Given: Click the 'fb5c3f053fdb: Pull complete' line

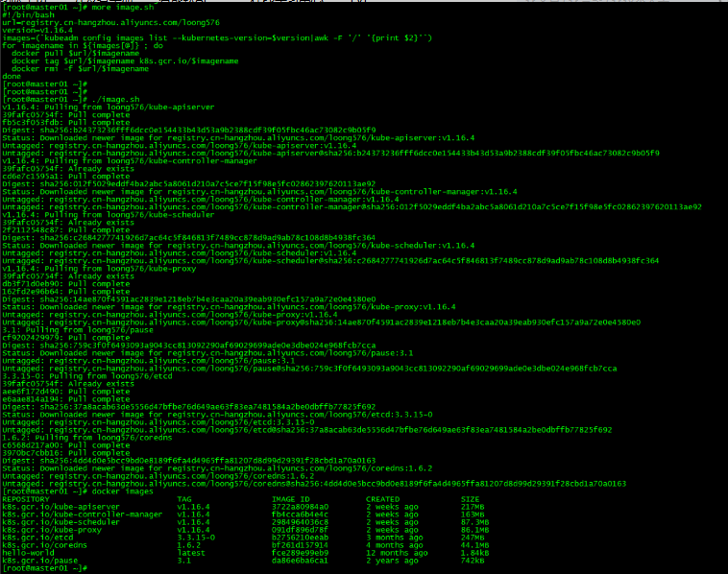Looking at the screenshot, I should (66, 123).
